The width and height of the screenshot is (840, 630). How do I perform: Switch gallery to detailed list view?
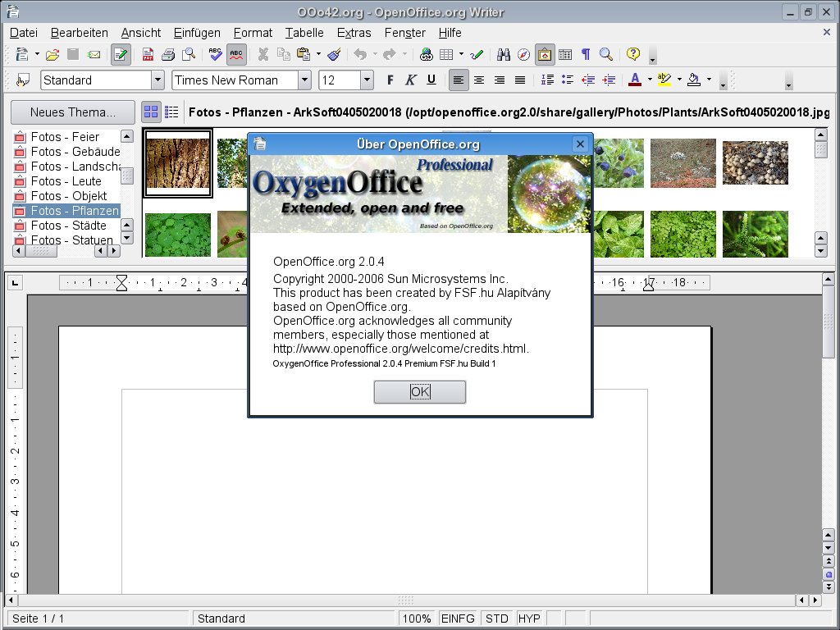pos(171,112)
